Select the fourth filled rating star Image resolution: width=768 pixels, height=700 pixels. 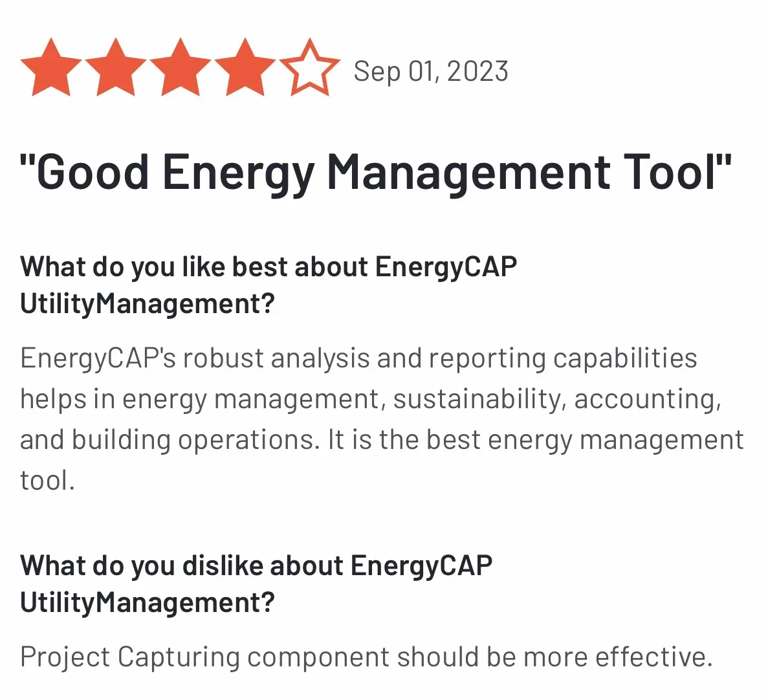(245, 68)
